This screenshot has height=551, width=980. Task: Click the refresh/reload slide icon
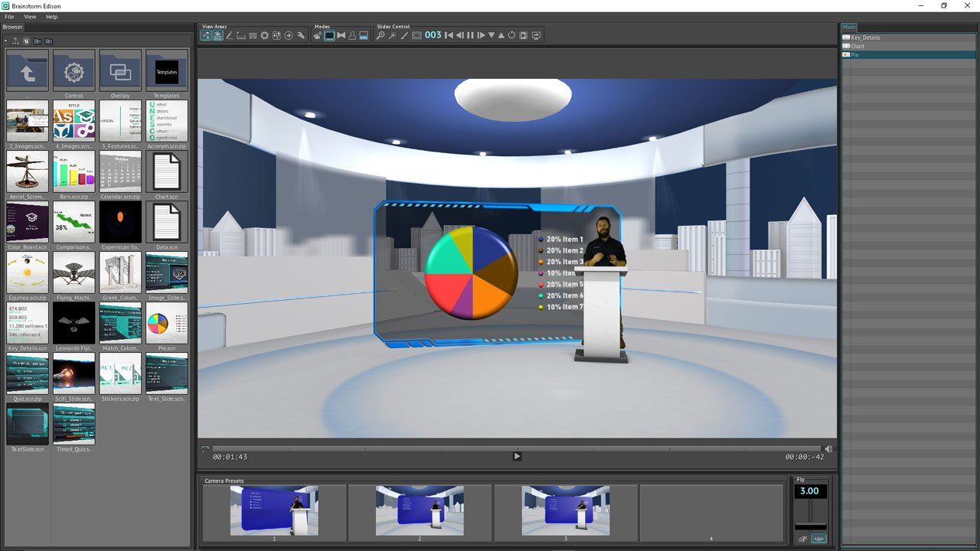coord(512,35)
